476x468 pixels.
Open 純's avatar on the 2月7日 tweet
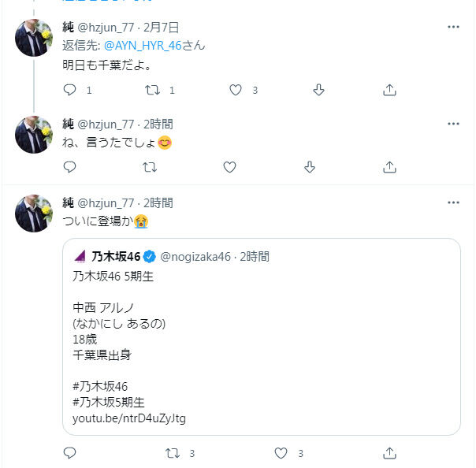(34, 38)
